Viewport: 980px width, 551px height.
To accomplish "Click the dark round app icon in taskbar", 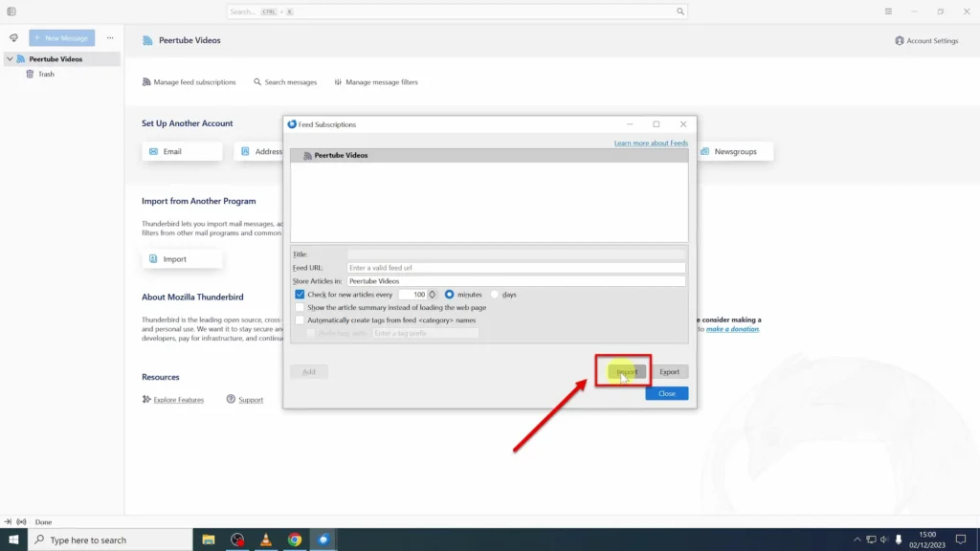I will pos(237,540).
